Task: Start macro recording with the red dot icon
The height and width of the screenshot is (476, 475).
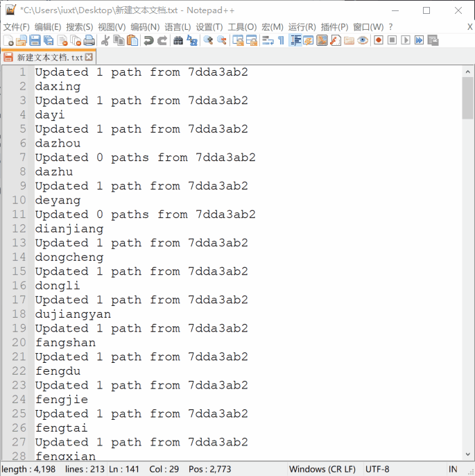Action: (379, 41)
